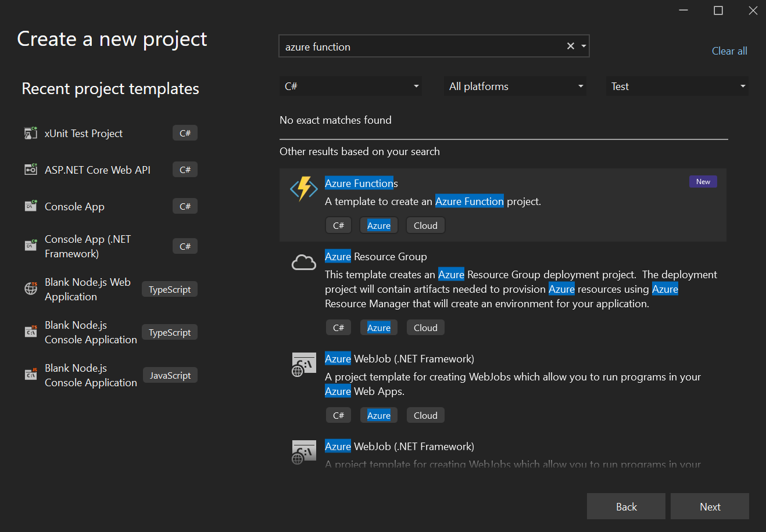Select the partially visible second Azure WebJob title
Image resolution: width=766 pixels, height=532 pixels.
coord(399,447)
